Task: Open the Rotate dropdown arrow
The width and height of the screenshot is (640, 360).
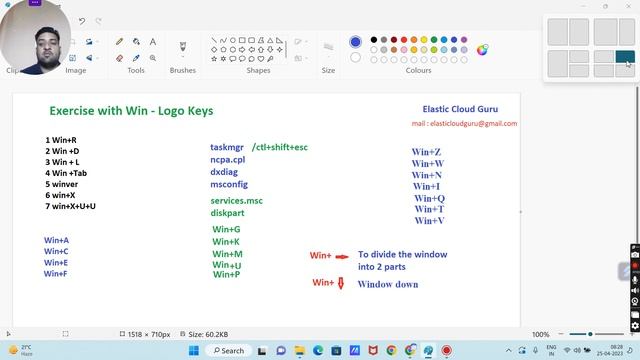Action: coord(98,42)
